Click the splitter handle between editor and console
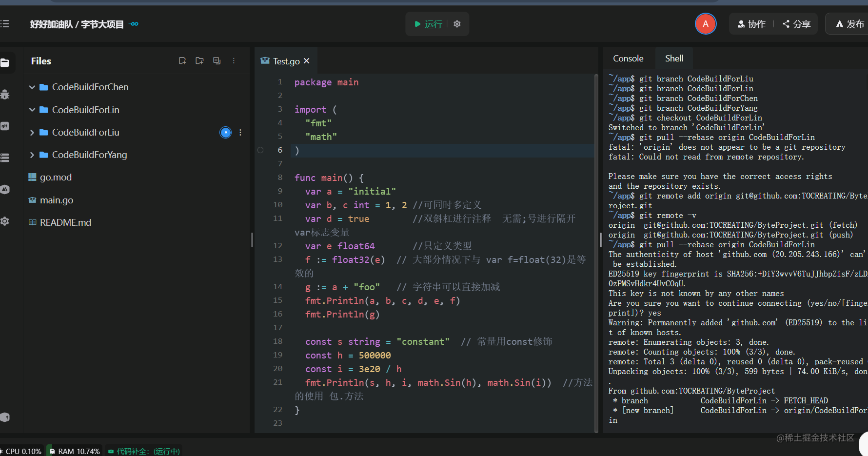This screenshot has height=456, width=868. (601, 239)
